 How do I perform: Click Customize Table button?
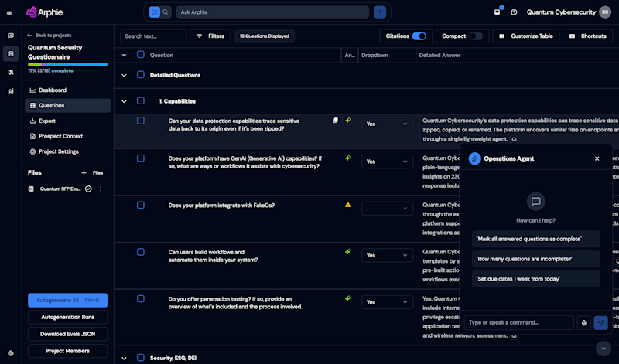526,36
